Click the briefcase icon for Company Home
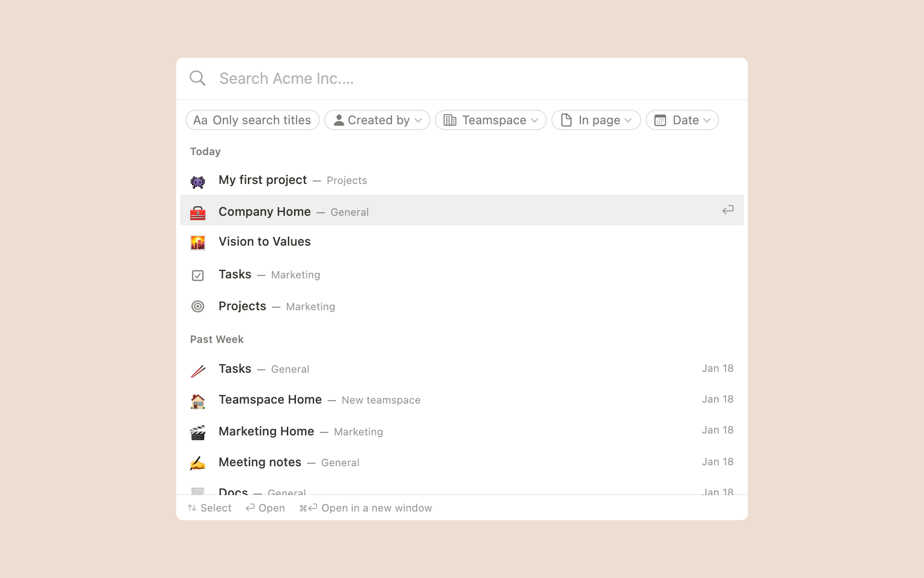 pos(198,212)
